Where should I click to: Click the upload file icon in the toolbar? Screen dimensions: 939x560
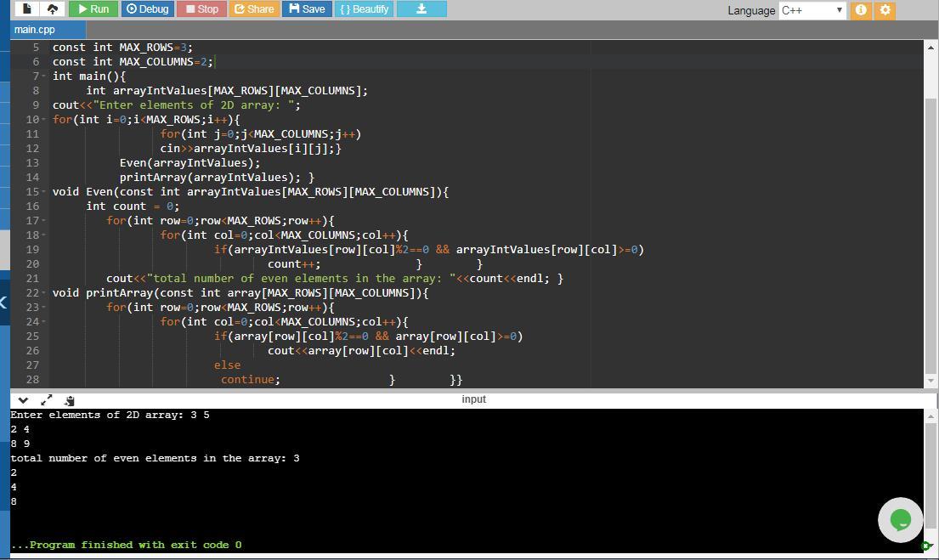tap(52, 9)
